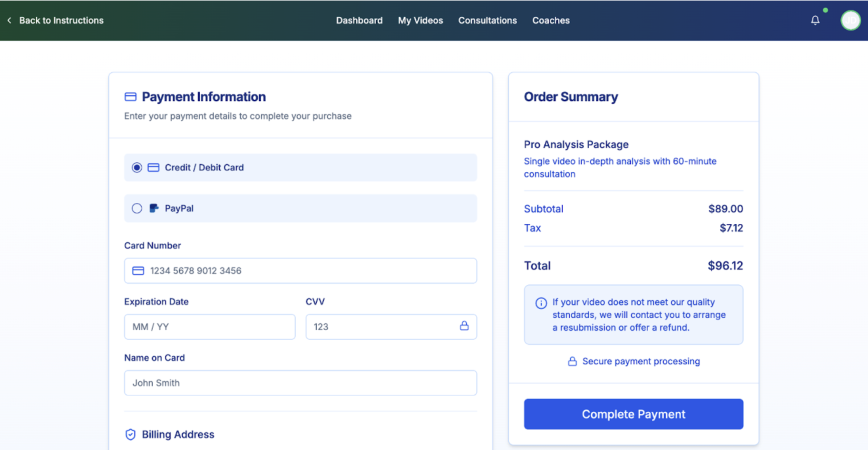This screenshot has height=450, width=868.
Task: Click the Name on Card field
Action: tap(301, 383)
